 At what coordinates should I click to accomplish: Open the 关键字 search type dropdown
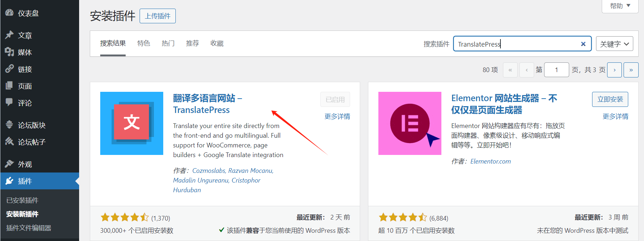(x=614, y=44)
